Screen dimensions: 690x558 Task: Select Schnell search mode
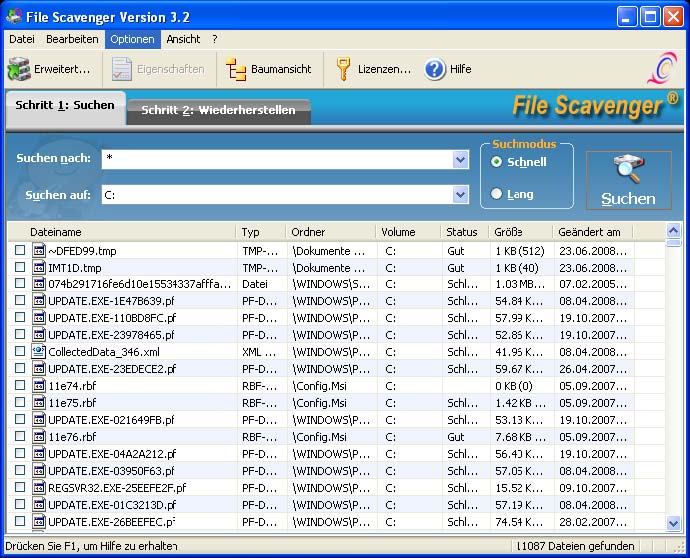(496, 162)
